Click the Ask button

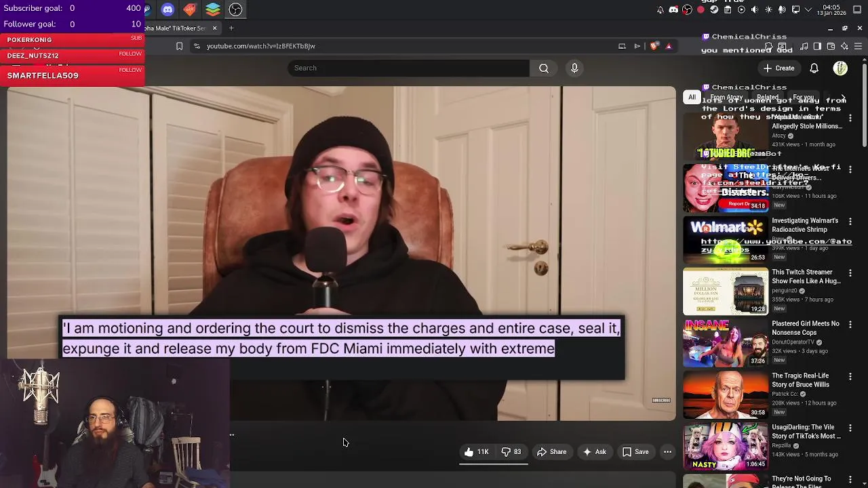coord(594,451)
